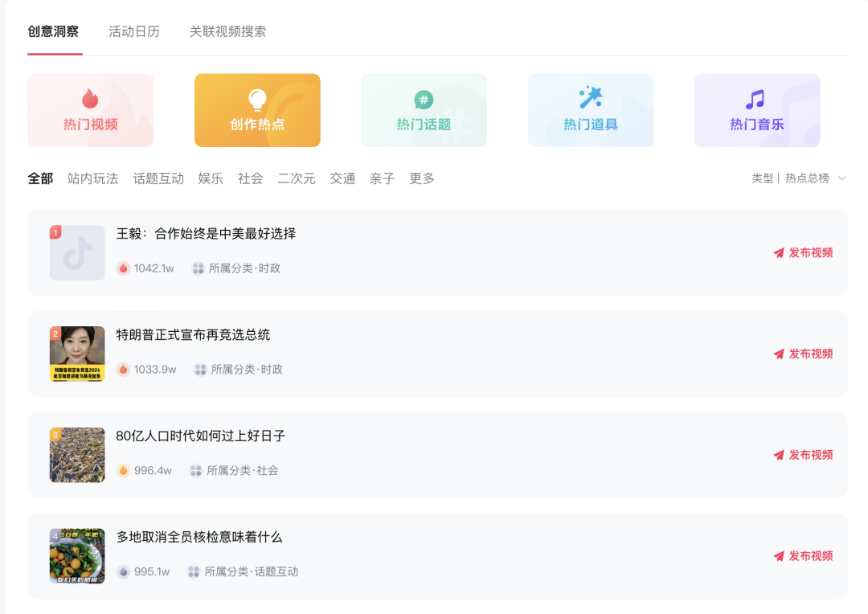This screenshot has height=614, width=868.
Task: Click the yellow flame icon next to 996.4w
Action: [123, 471]
